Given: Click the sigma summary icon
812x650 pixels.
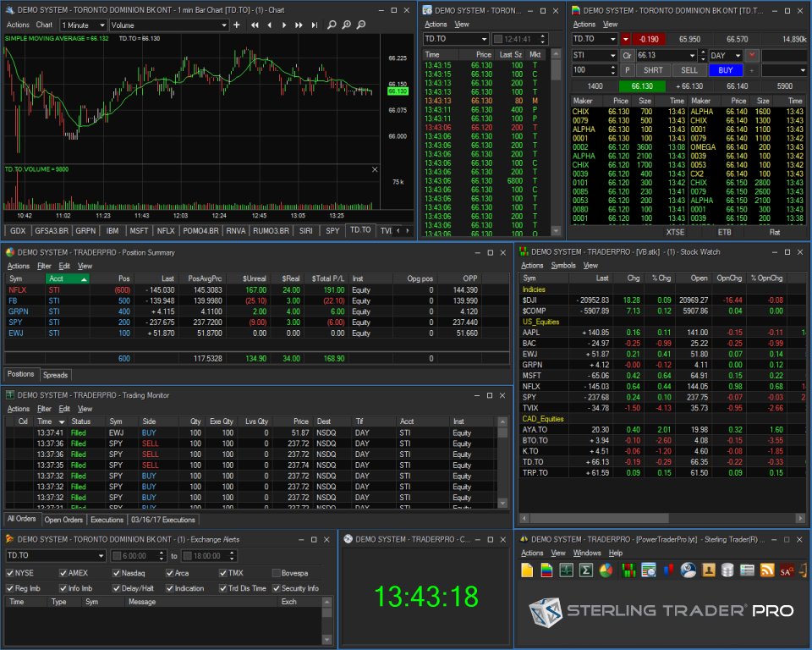Looking at the screenshot, I should [585, 570].
